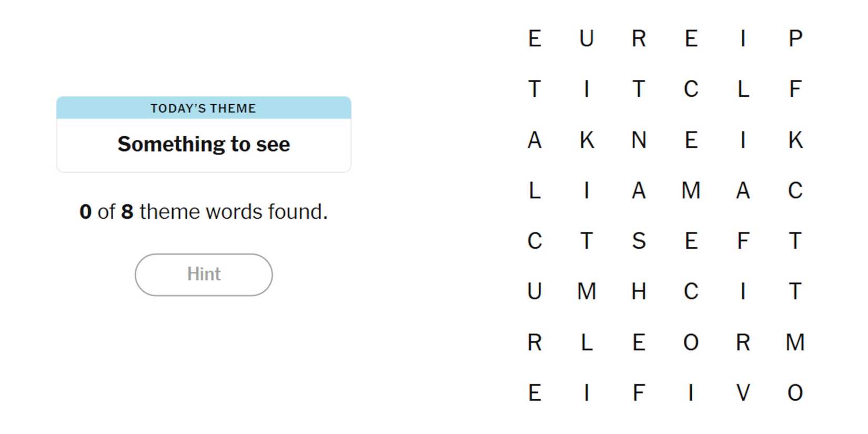Select the bottom-right corner letter O
The width and height of the screenshot is (868, 434).
pos(795,393)
